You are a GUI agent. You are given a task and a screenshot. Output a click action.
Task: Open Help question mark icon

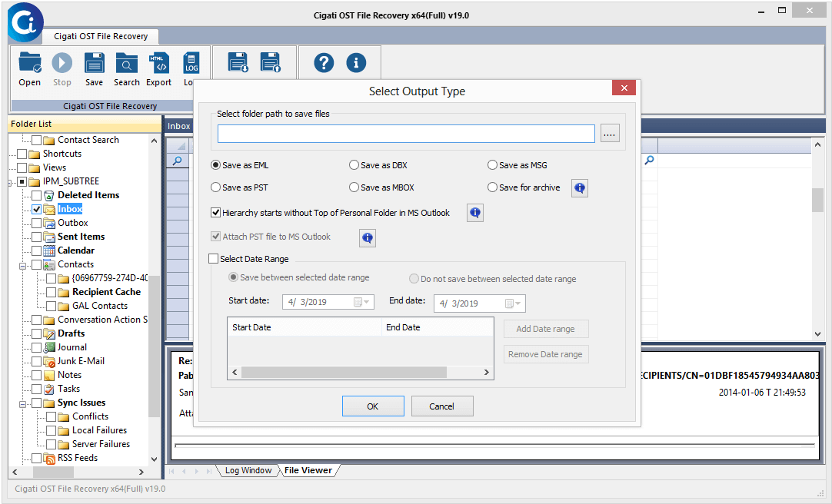pyautogui.click(x=324, y=62)
